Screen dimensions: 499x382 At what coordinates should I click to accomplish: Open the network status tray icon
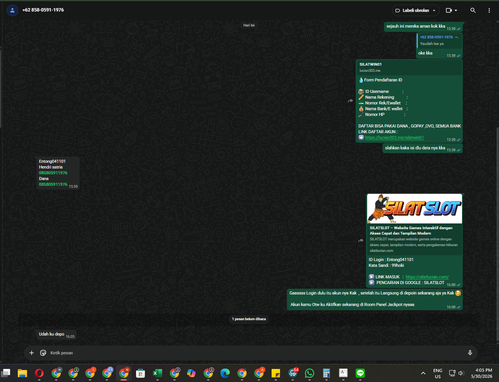(452, 373)
